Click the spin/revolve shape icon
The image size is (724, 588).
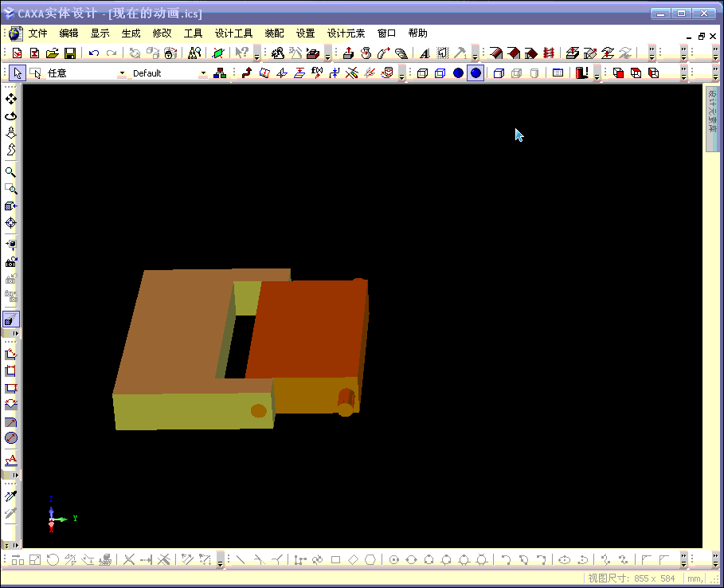tap(366, 53)
